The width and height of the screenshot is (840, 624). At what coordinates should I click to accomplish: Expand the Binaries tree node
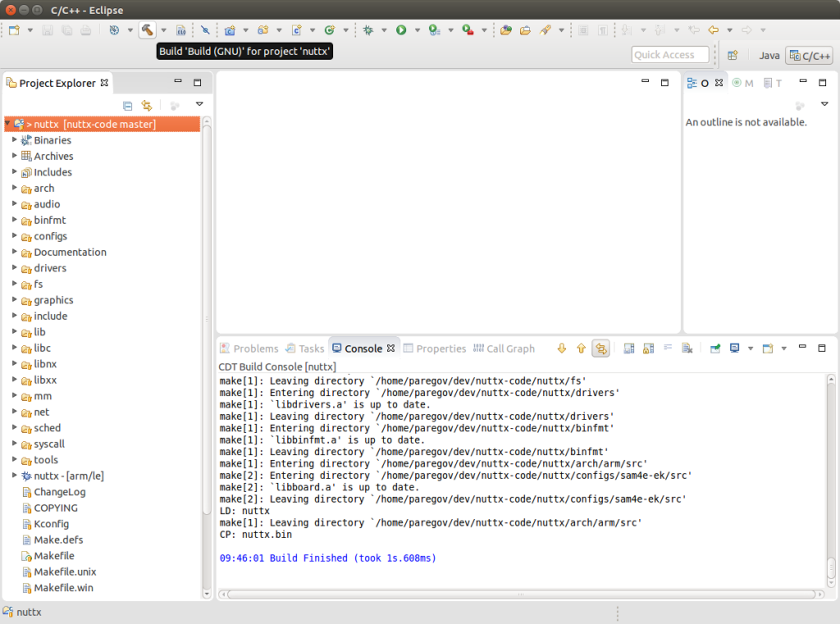click(x=14, y=139)
